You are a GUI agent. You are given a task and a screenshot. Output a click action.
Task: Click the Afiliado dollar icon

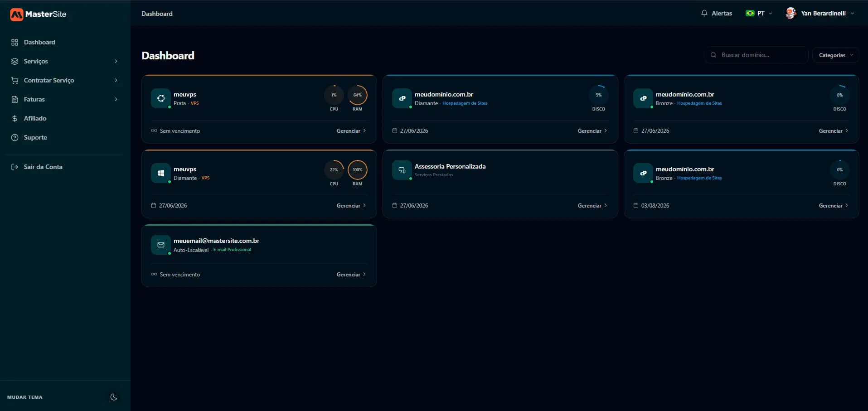pos(15,118)
